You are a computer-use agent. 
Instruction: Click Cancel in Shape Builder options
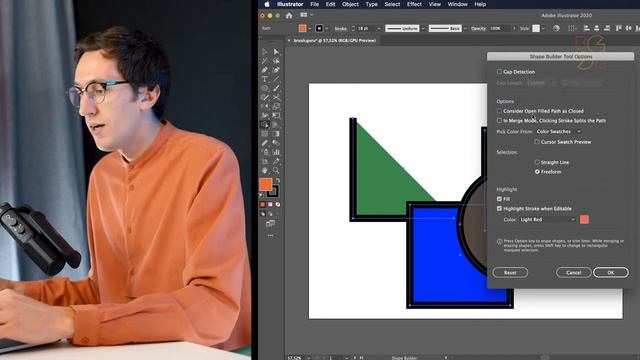coord(573,272)
